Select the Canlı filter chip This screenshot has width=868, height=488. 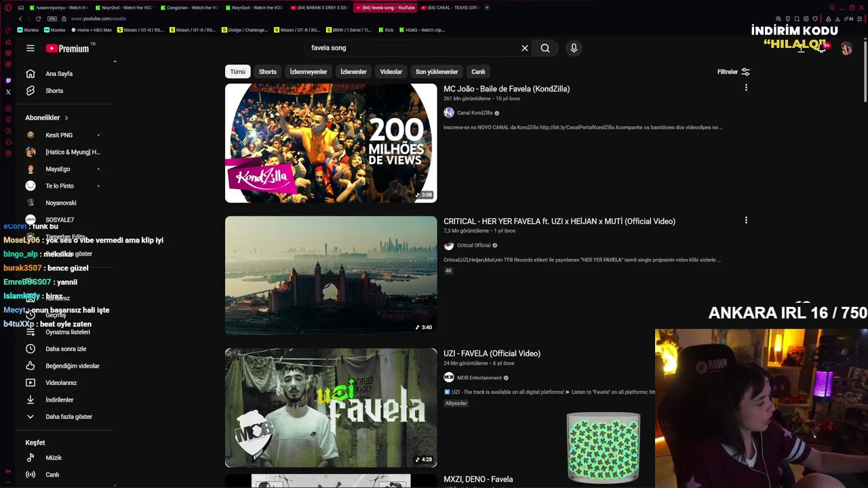click(x=478, y=72)
